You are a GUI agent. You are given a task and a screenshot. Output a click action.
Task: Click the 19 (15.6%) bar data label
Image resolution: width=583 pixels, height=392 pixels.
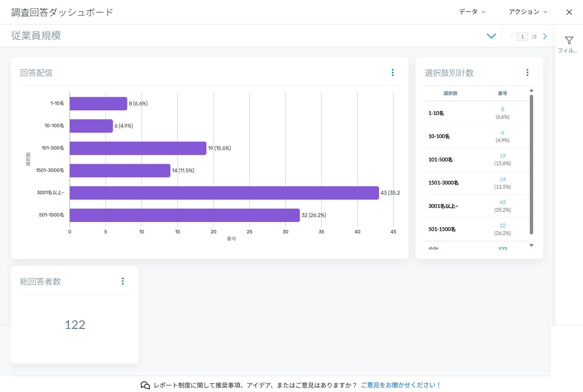pos(219,148)
